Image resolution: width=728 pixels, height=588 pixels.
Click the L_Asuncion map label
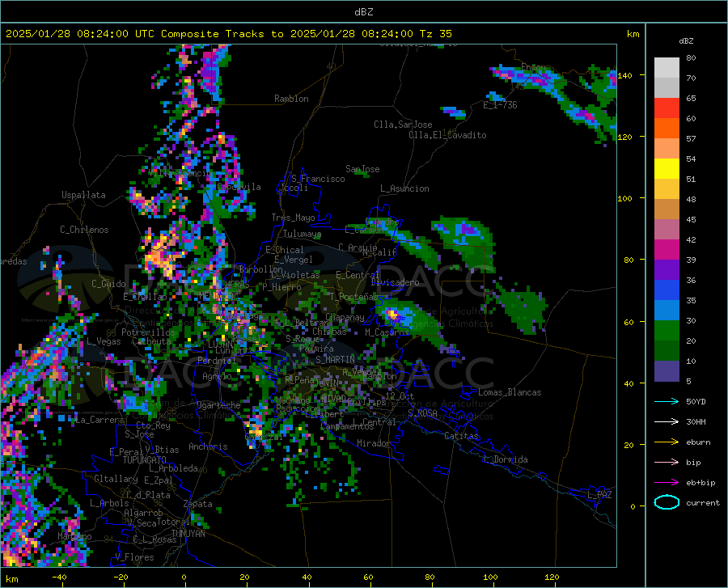404,188
